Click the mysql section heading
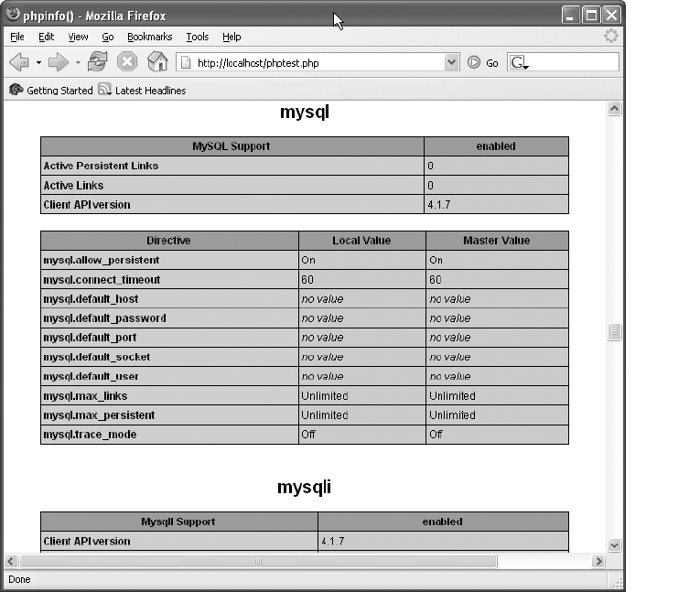 (x=305, y=112)
